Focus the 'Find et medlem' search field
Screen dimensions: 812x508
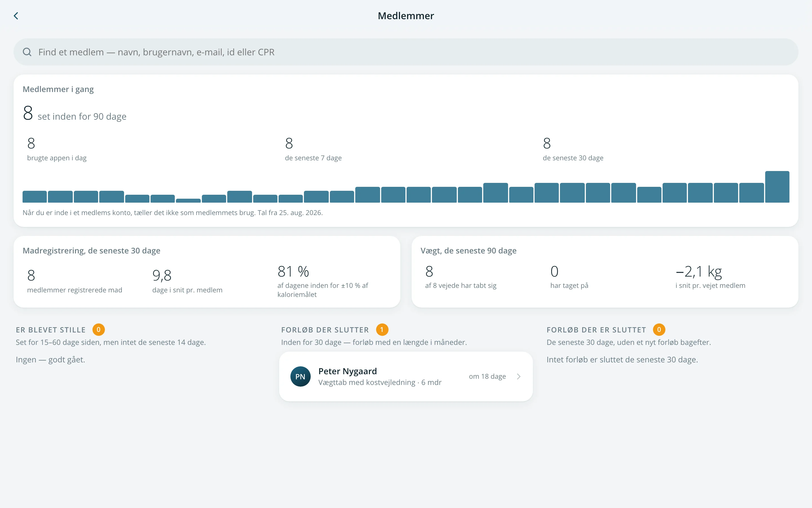click(406, 52)
